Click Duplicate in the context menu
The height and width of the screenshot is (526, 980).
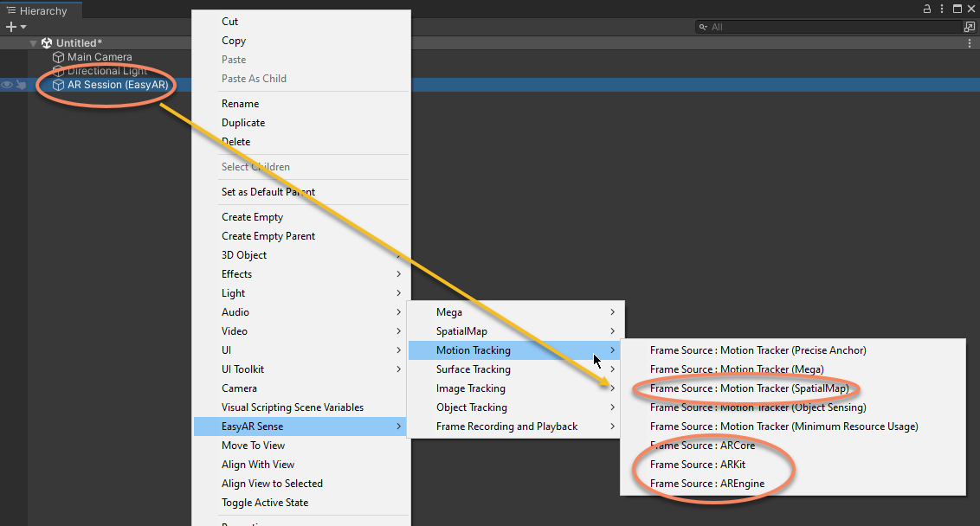tap(243, 123)
